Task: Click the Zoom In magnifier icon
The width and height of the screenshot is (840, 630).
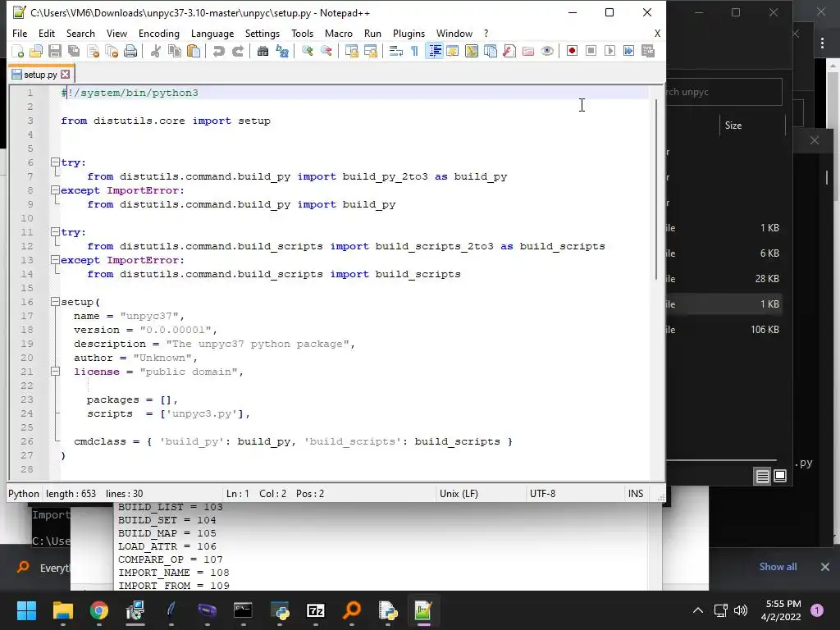Action: [307, 51]
